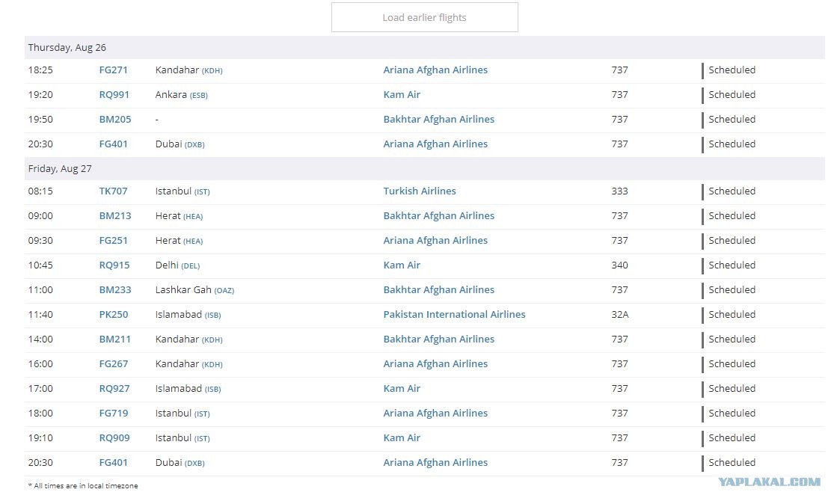
Task: Open flight TK707 to Istanbul
Action: [113, 191]
